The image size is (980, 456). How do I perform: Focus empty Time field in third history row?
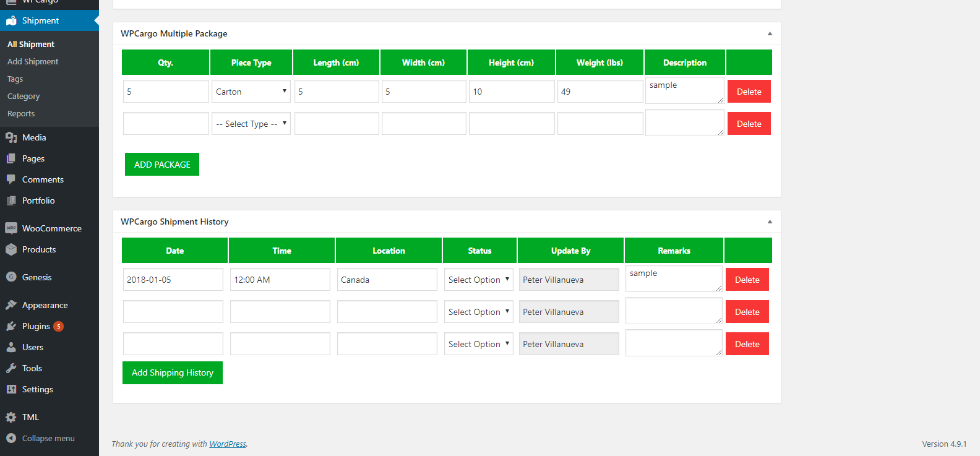[280, 344]
